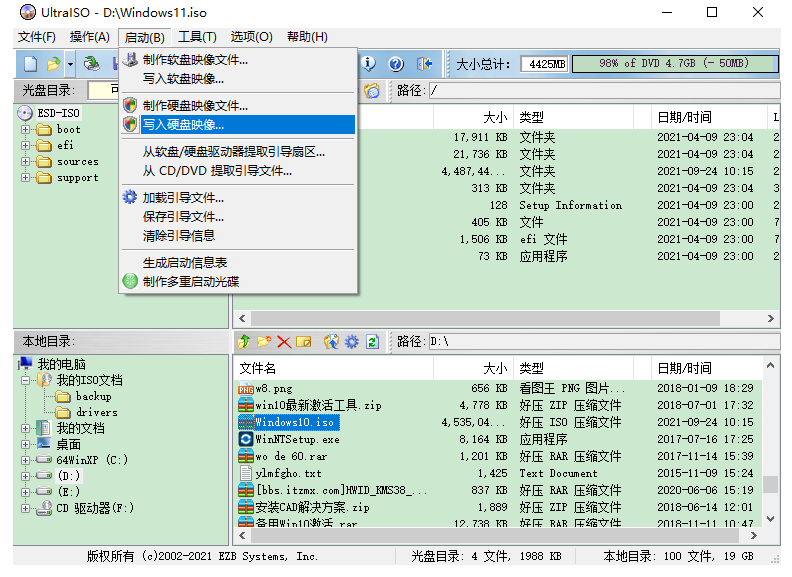Click the new folder icon in local toolbar
This screenshot has height=577, width=792.
tap(264, 342)
